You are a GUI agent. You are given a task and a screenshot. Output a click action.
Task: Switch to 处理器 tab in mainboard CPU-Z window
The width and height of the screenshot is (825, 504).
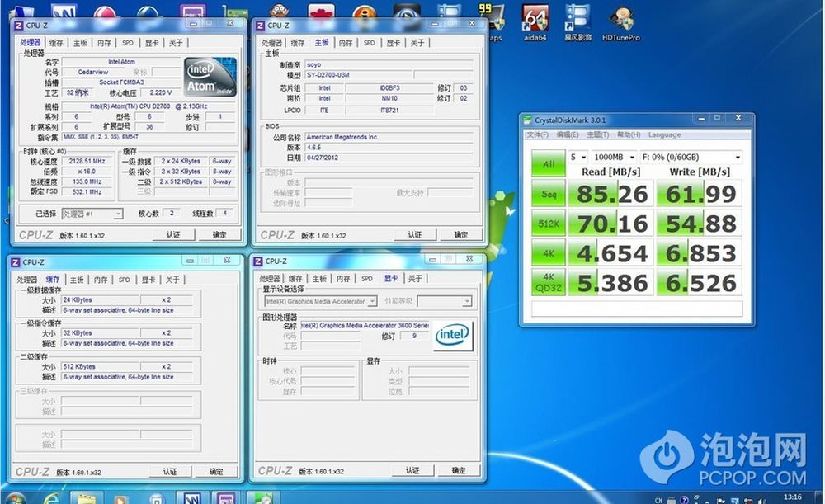coord(271,43)
